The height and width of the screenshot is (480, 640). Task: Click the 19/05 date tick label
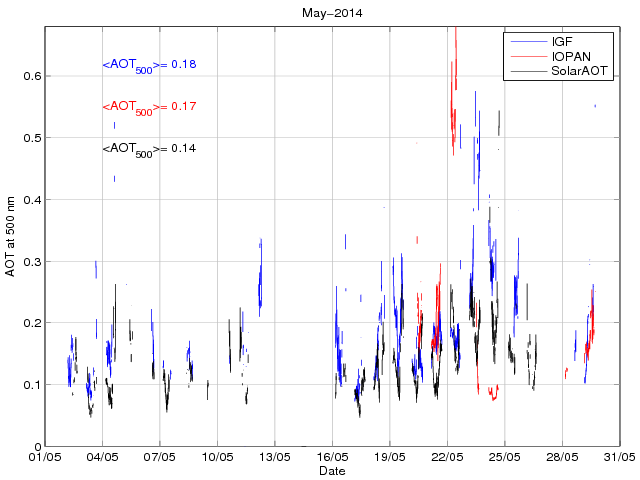[x=390, y=457]
